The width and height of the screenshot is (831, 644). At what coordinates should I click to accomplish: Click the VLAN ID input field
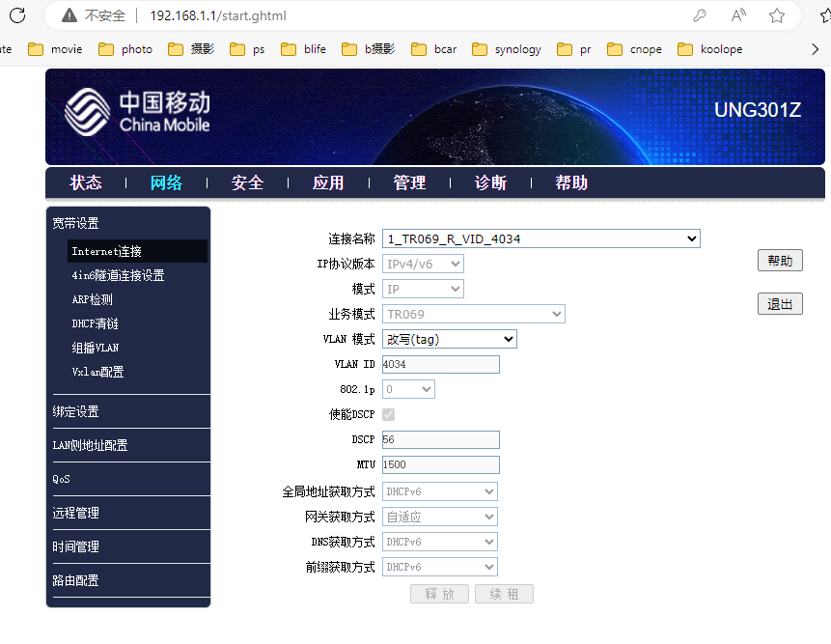[x=440, y=364]
